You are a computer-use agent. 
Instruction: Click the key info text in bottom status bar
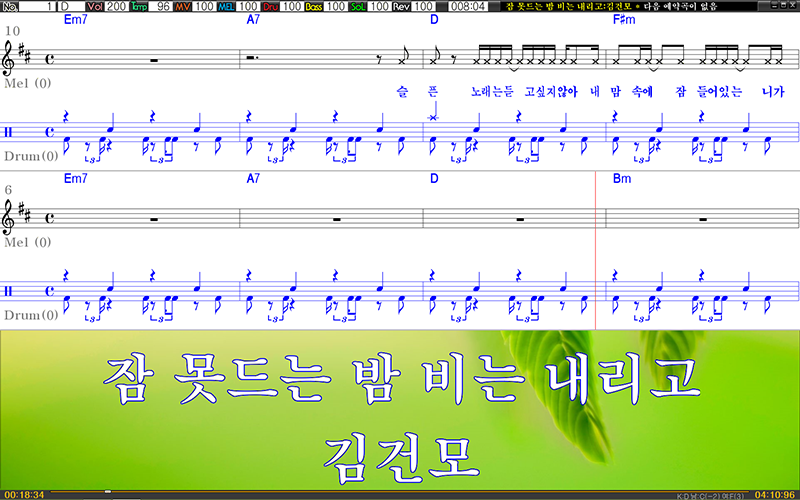[710, 496]
